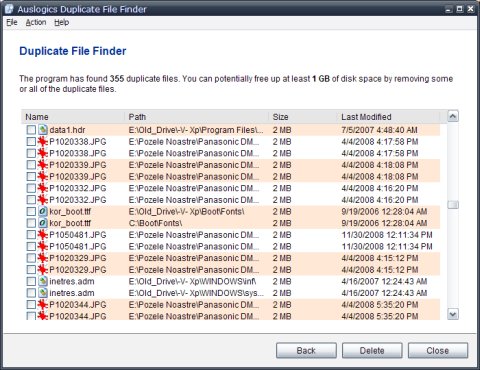Click font icon of kor_boot.ttf in E:\Old_Drive
480x370 pixels.
click(43, 211)
